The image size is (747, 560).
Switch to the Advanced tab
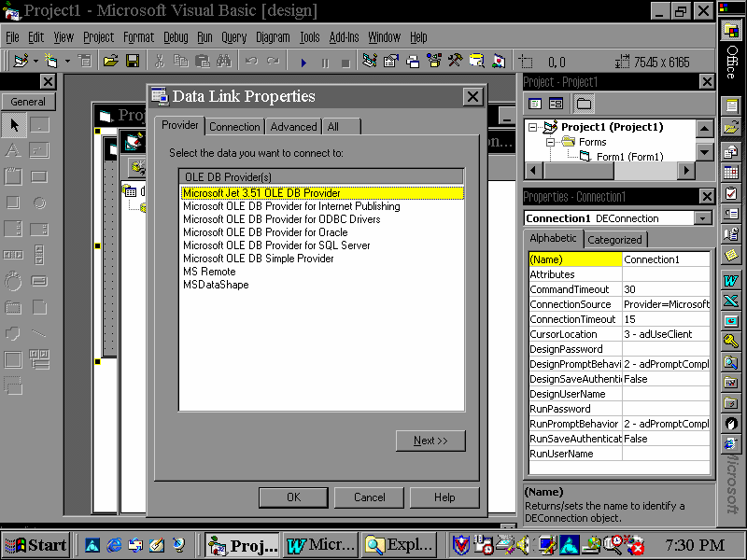click(293, 127)
